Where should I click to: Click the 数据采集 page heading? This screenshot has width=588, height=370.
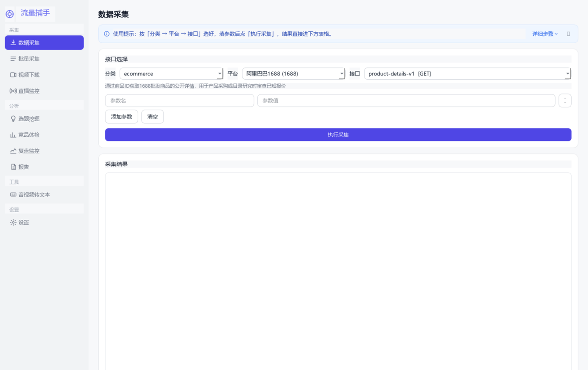tap(113, 14)
